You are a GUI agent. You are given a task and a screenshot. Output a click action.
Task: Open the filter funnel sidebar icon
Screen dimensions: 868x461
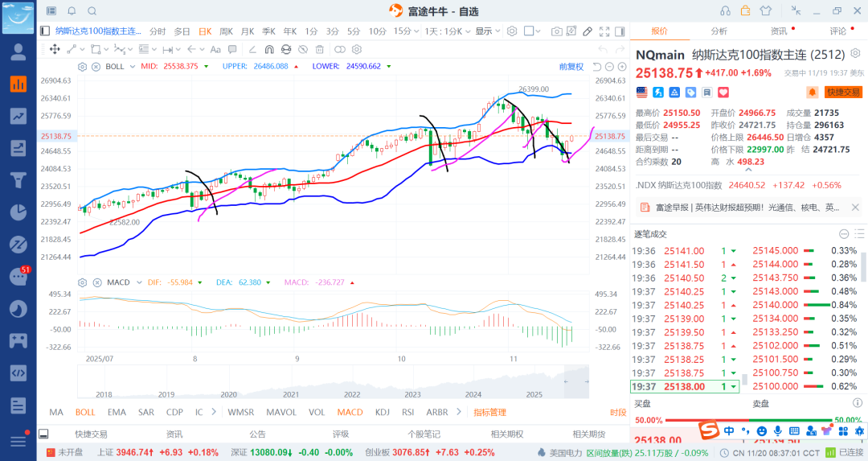coord(18,180)
